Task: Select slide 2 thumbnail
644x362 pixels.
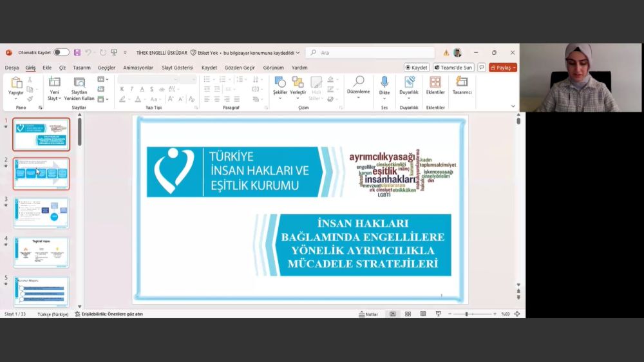Action: pos(41,173)
